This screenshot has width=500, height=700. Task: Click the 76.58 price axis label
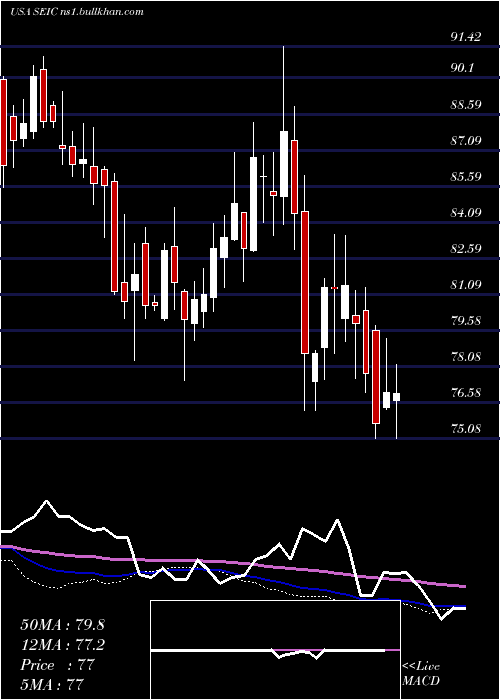466,393
